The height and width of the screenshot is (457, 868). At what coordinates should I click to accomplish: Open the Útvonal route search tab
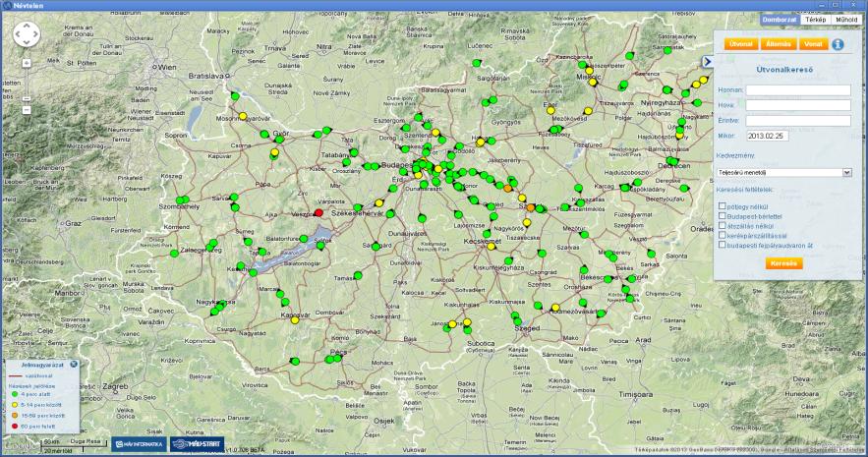click(740, 44)
